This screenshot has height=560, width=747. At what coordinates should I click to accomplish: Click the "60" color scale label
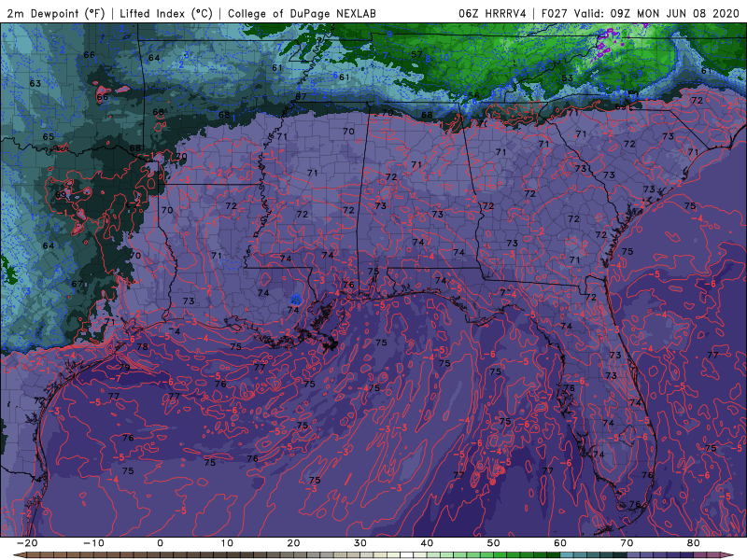(560, 543)
